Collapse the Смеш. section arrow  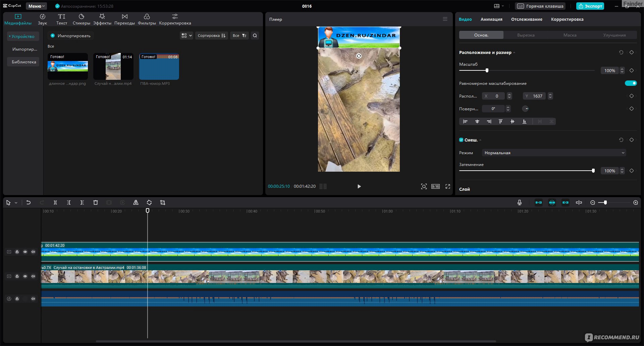(480, 140)
